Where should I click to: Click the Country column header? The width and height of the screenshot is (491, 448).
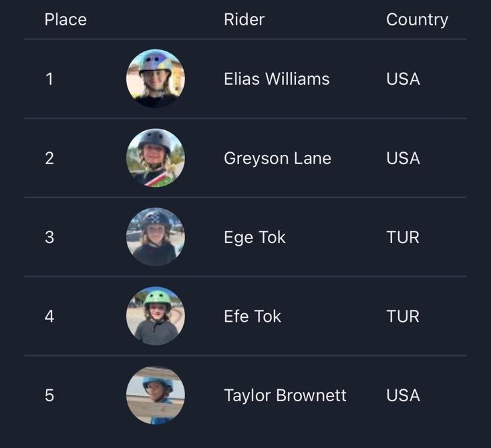pos(417,19)
